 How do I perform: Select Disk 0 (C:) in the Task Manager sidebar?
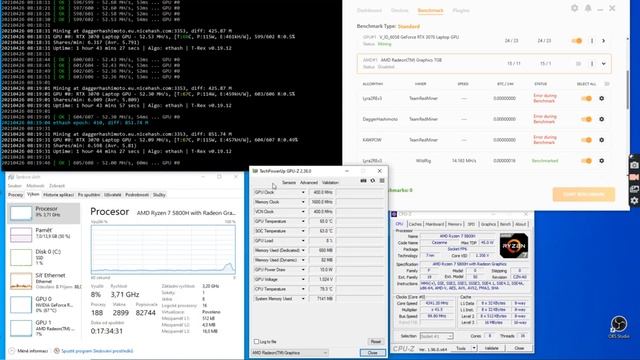44,257
